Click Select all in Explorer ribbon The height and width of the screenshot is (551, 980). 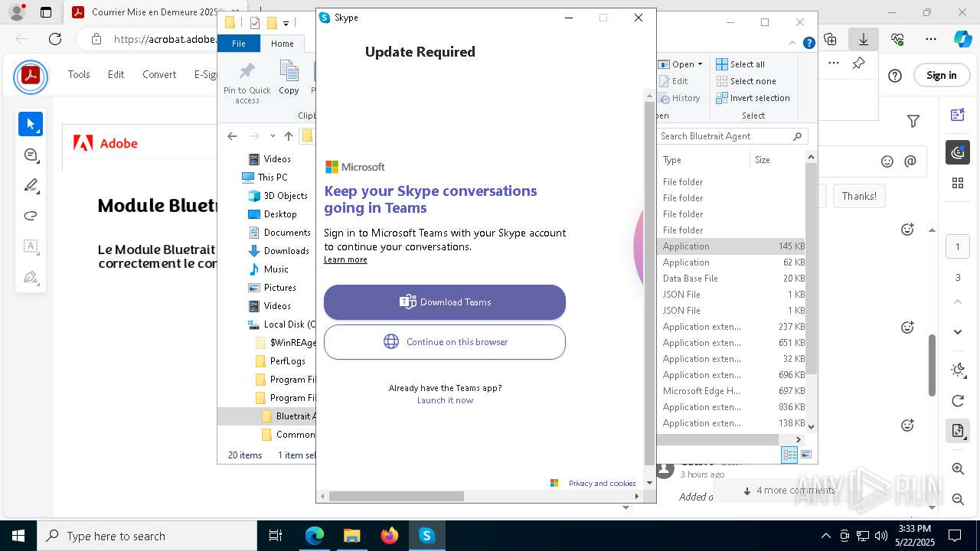[x=740, y=64]
